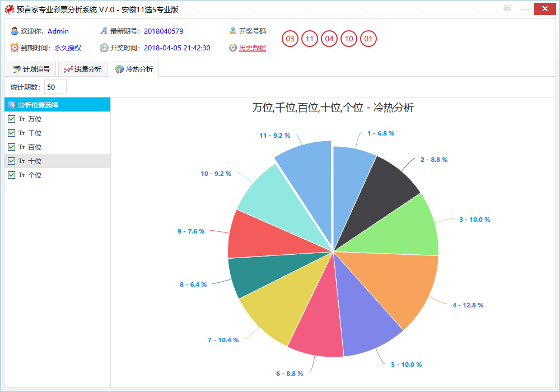Switch to the 计划追号 tab
Viewport: 560px width, 392px height.
coord(31,69)
